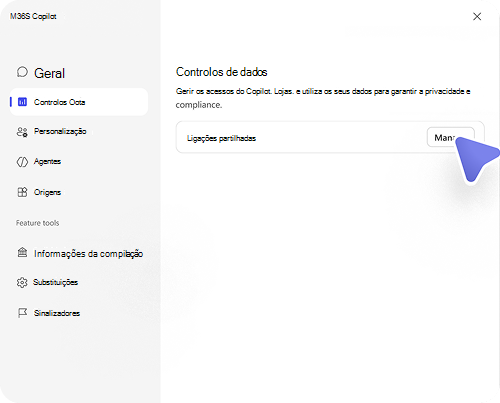
Task: Click the Controlos data icon in sidebar
Action: click(x=22, y=102)
